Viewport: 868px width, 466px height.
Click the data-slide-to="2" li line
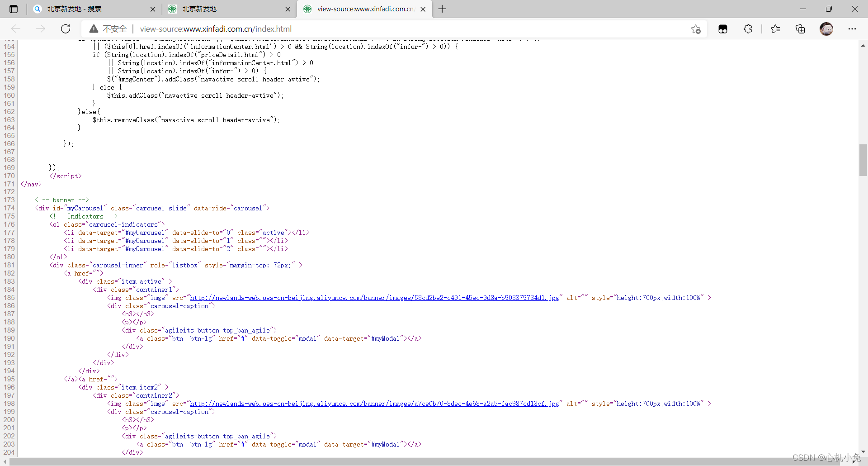pos(176,249)
